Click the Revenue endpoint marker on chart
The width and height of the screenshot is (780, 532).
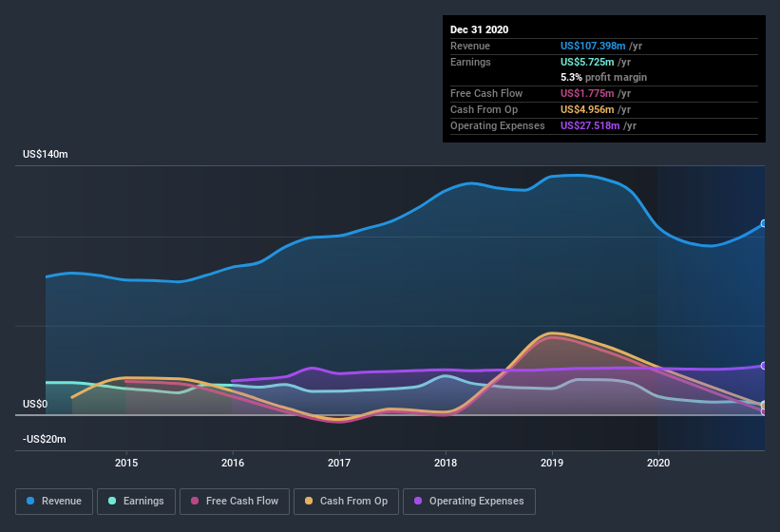click(x=764, y=224)
